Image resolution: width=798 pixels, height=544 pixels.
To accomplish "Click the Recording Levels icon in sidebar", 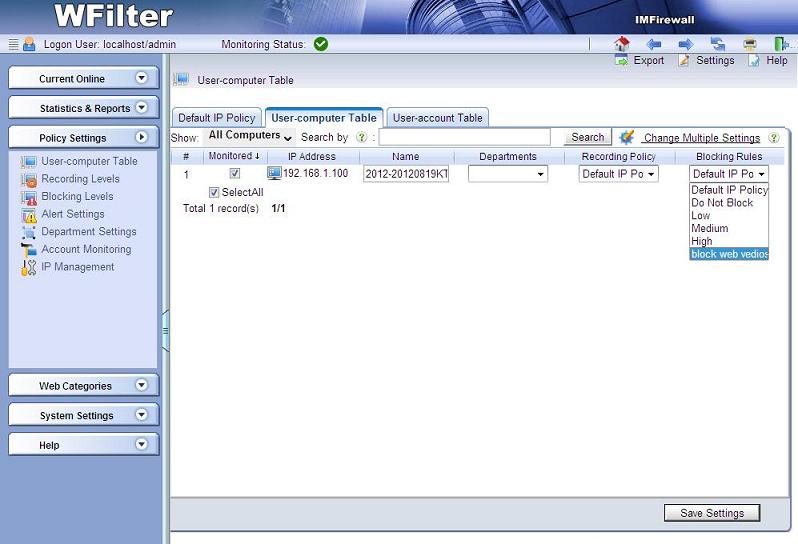I will [28, 180].
